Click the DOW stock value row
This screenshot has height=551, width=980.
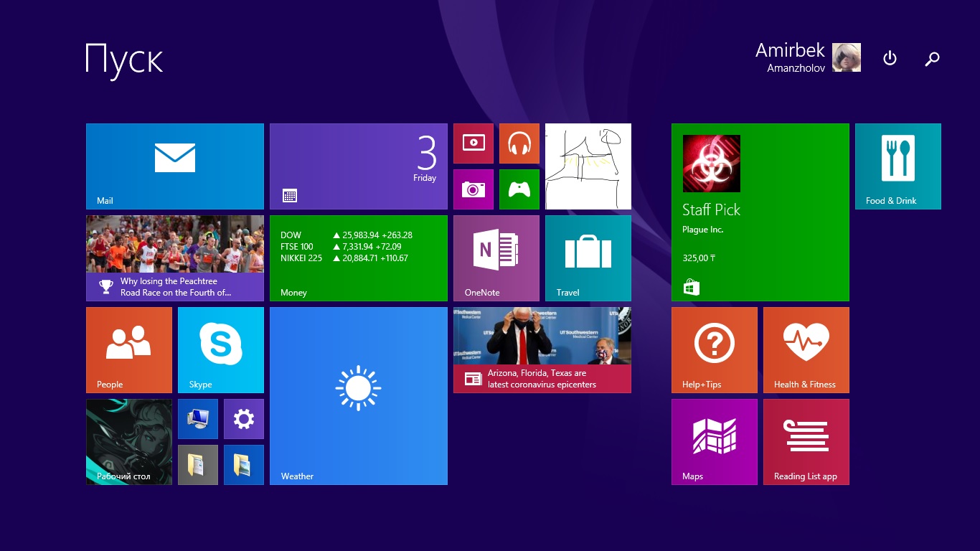(x=347, y=235)
